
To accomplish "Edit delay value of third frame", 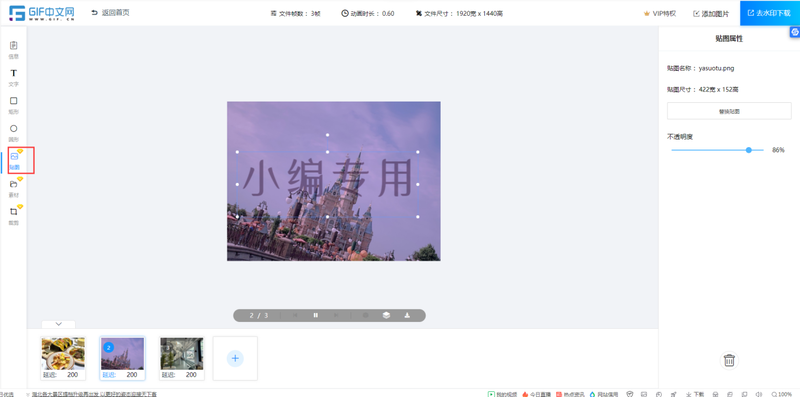I will pos(191,375).
